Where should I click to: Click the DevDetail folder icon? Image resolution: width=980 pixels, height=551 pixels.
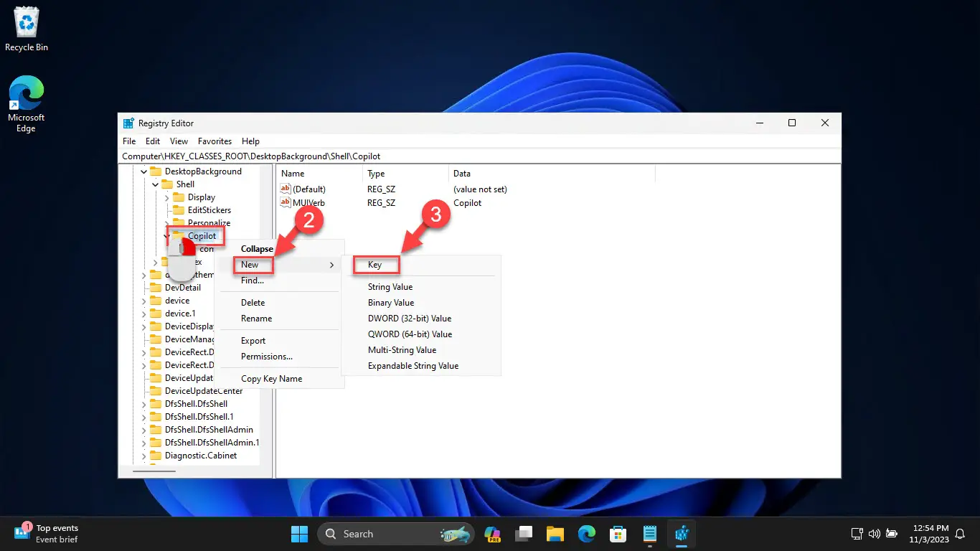coord(156,288)
